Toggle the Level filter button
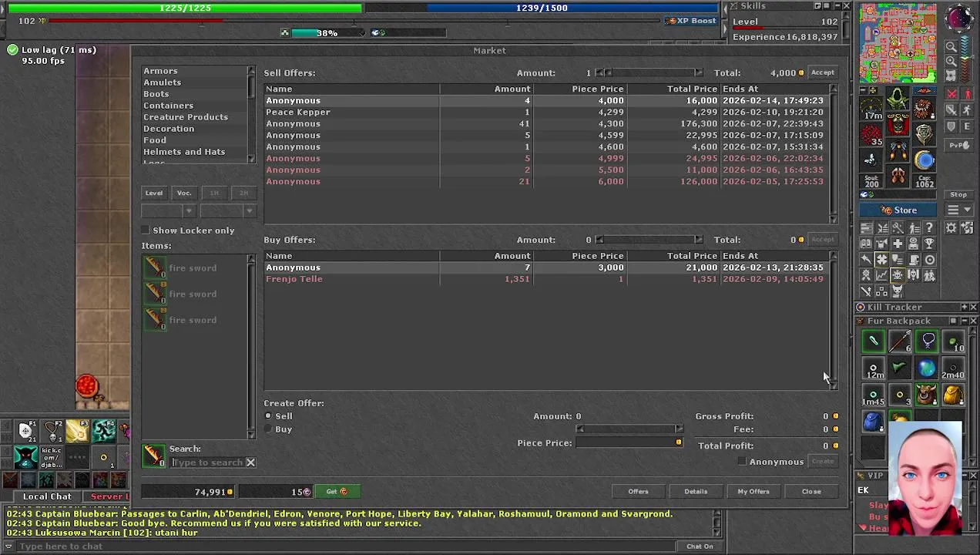This screenshot has height=555, width=980. coord(154,193)
